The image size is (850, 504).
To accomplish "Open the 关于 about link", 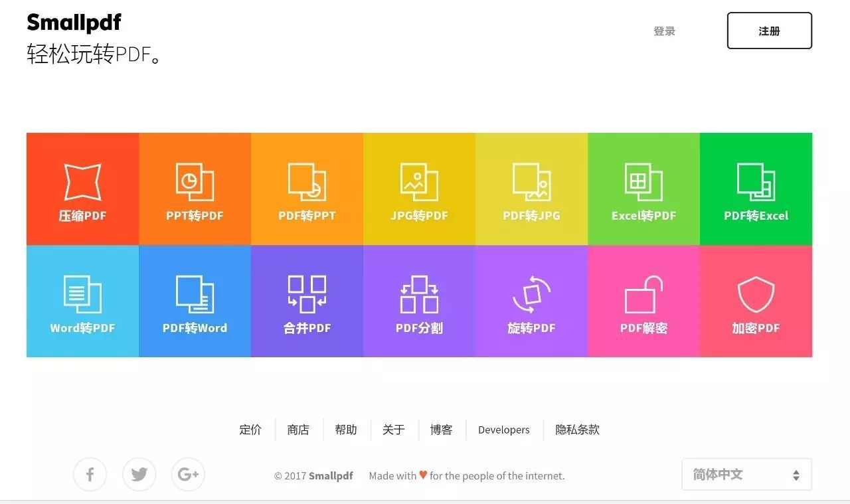I will click(394, 430).
